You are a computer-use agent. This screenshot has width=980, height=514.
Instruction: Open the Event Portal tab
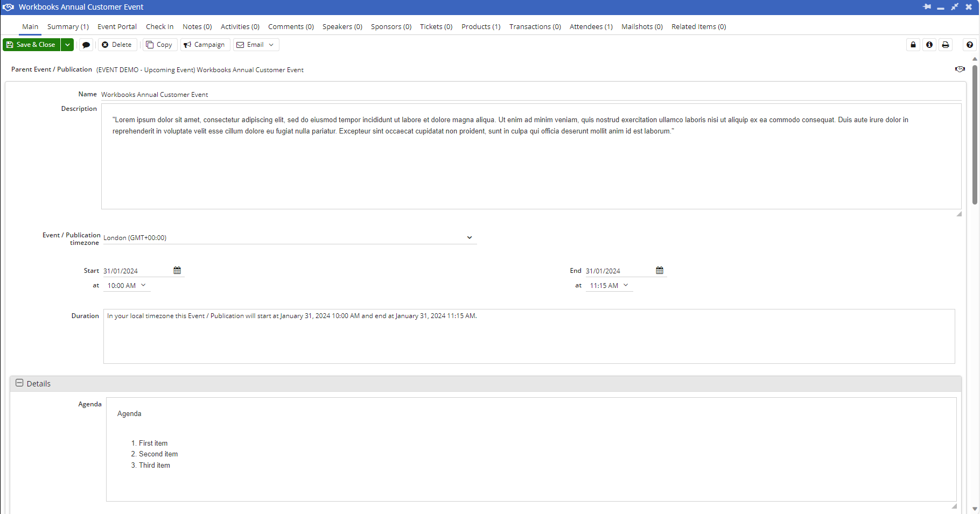coord(117,26)
